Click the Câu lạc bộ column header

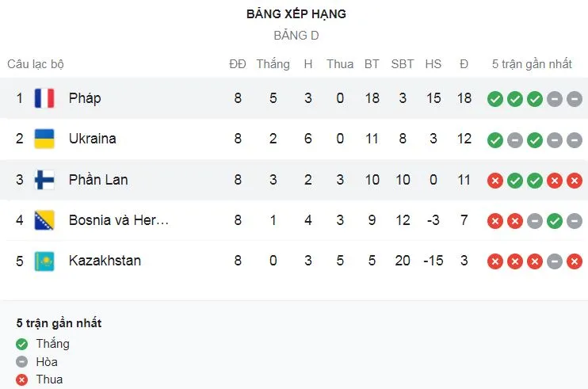[36, 64]
